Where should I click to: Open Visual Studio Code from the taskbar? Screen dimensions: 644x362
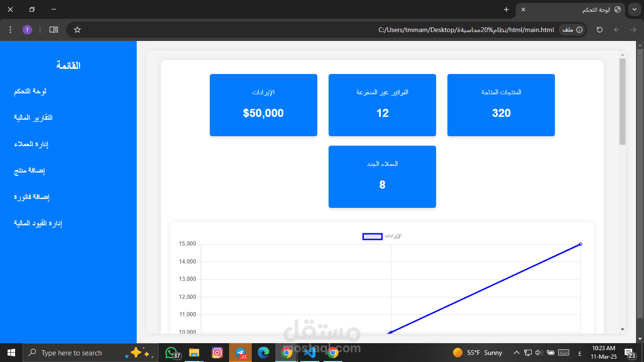[x=310, y=353]
